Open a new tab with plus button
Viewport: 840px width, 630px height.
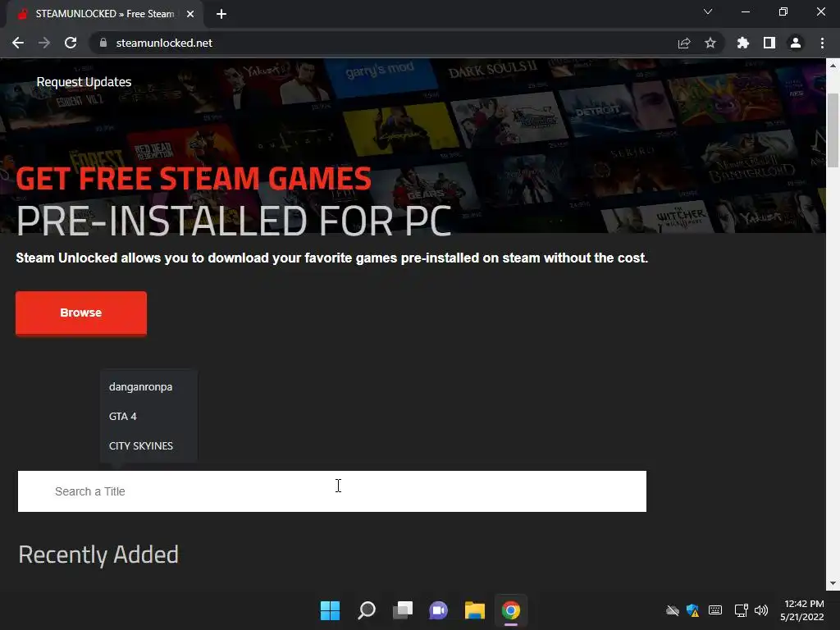click(221, 14)
